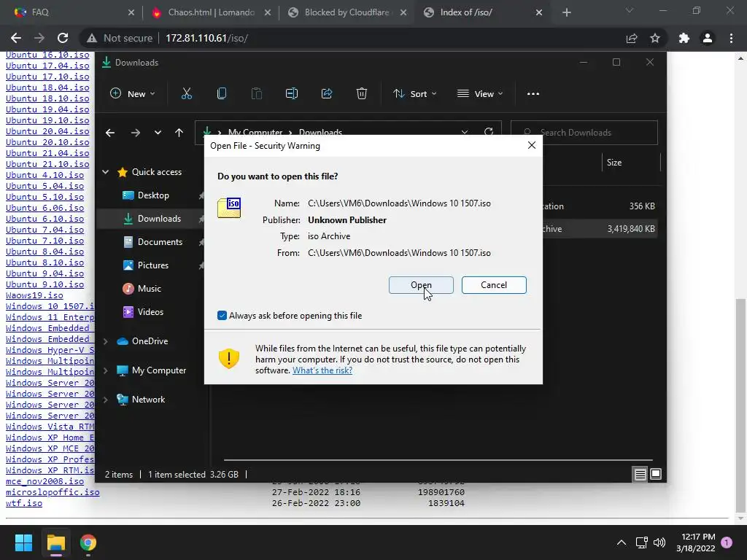Go forward in the Downloads Explorer window

point(135,133)
